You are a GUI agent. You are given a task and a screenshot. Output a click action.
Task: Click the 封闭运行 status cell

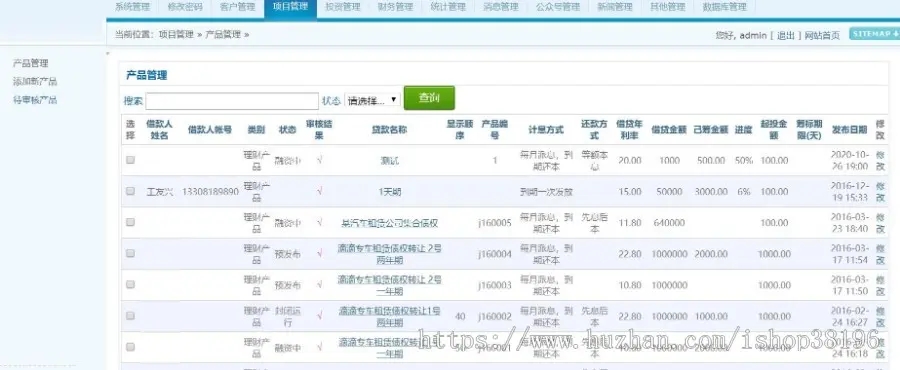[288, 316]
